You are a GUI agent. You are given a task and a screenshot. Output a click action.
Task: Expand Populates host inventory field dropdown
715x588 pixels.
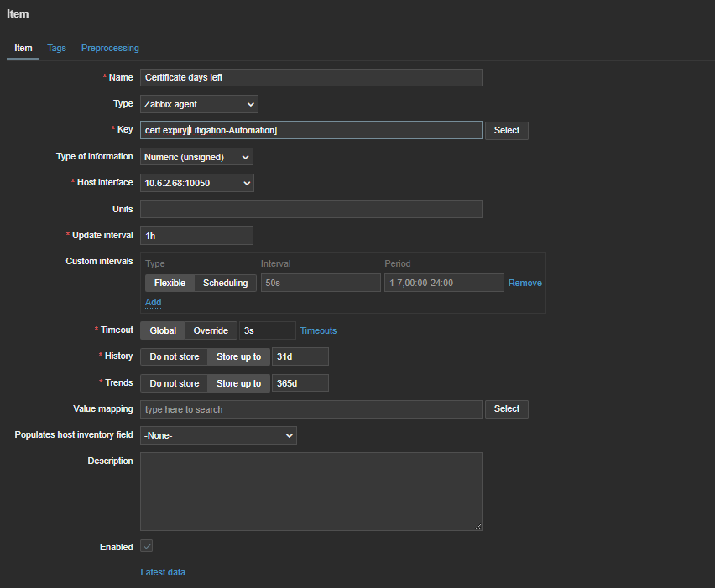[218, 435]
